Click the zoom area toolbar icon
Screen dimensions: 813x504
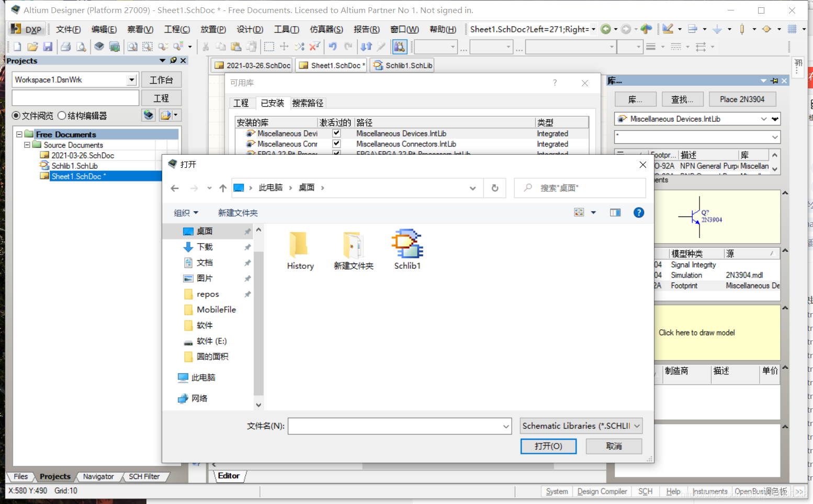(x=148, y=47)
